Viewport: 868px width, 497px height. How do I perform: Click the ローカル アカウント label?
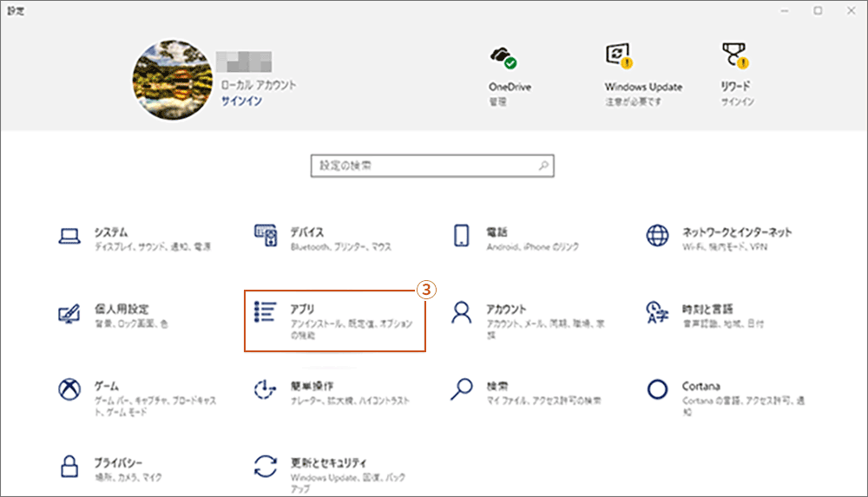click(259, 85)
